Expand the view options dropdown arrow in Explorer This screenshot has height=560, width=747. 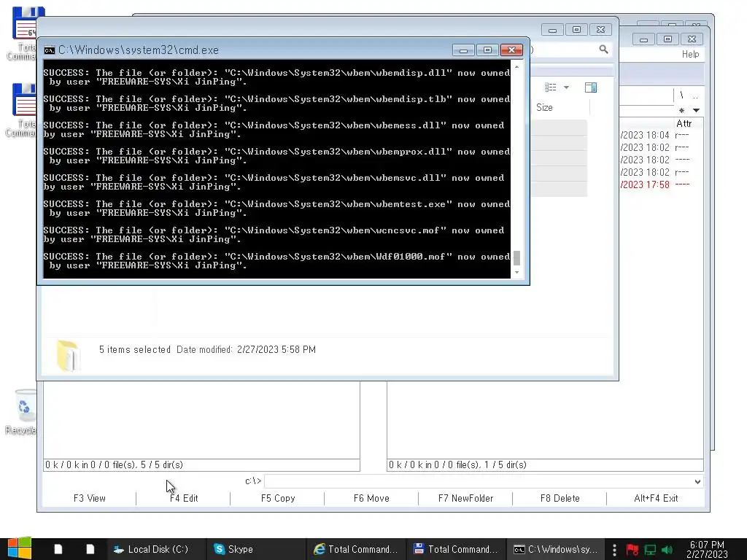(566, 87)
